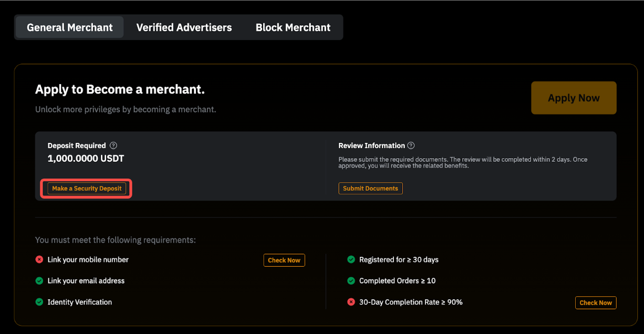This screenshot has width=644, height=334.
Task: Click green check icon beside email address requirement
Action: click(x=39, y=281)
